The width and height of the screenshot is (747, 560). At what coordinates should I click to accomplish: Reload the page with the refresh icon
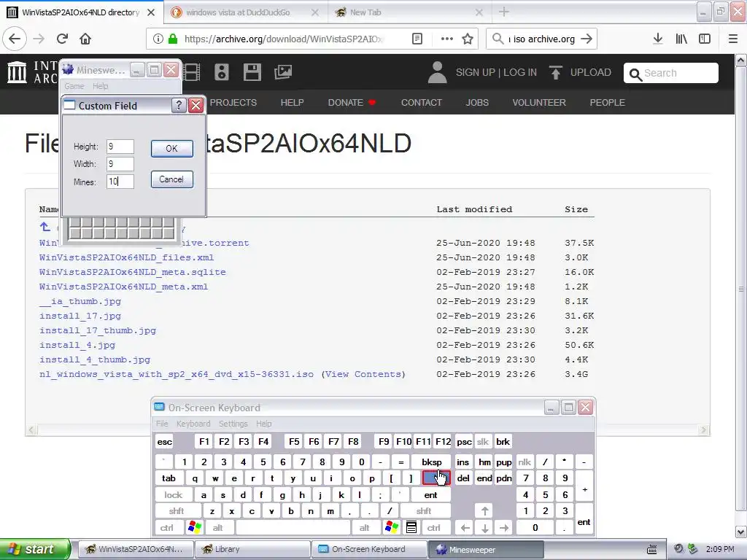click(62, 39)
